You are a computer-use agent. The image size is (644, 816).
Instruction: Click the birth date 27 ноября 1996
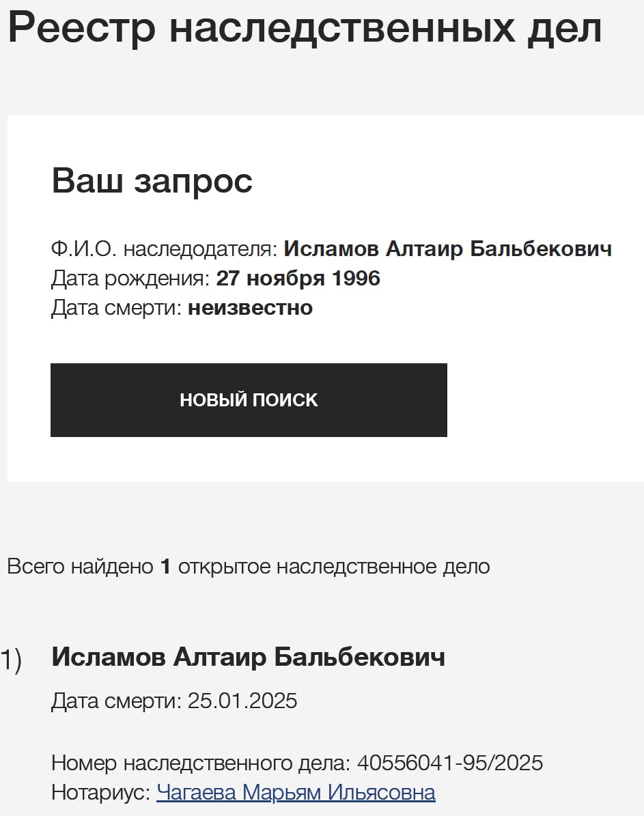[x=298, y=279]
